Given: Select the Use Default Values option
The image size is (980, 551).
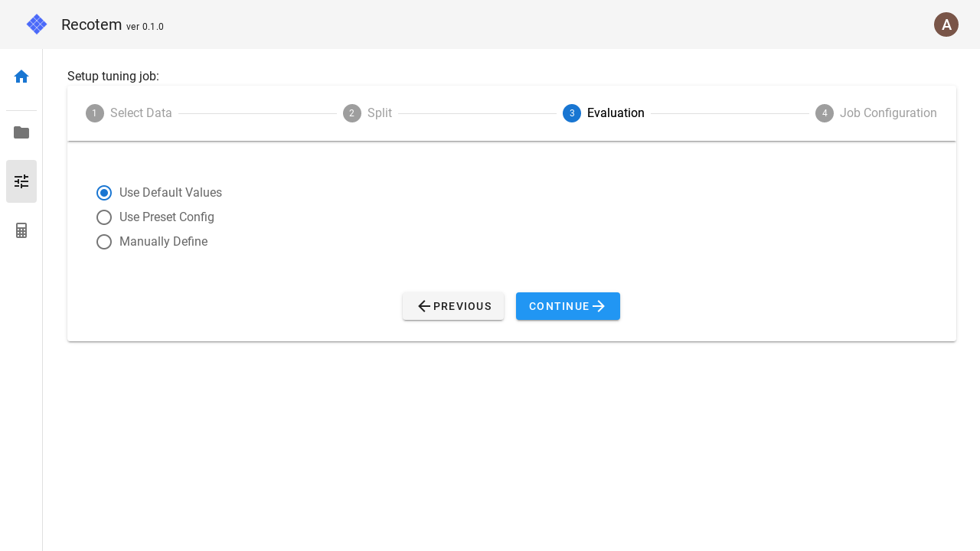Looking at the screenshot, I should pyautogui.click(x=104, y=193).
